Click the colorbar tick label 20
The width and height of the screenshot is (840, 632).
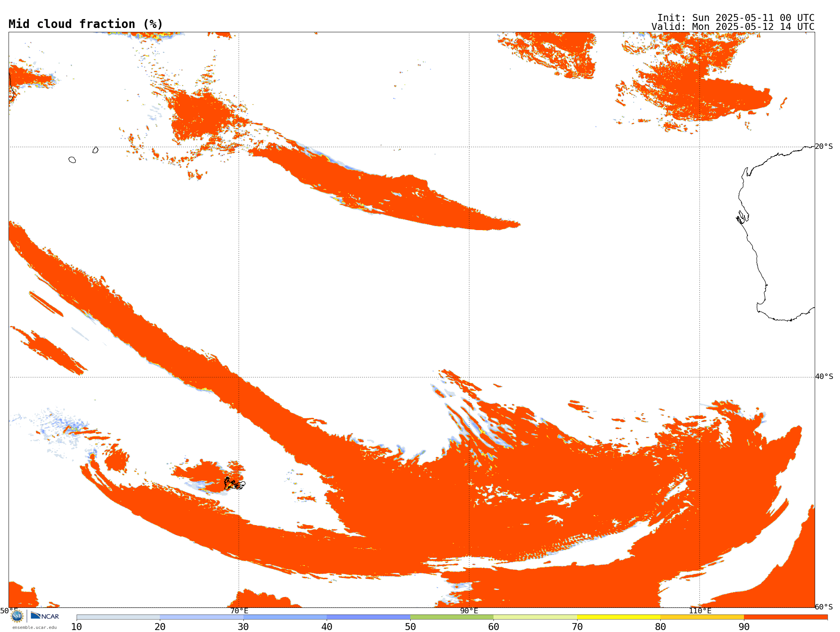click(x=160, y=627)
